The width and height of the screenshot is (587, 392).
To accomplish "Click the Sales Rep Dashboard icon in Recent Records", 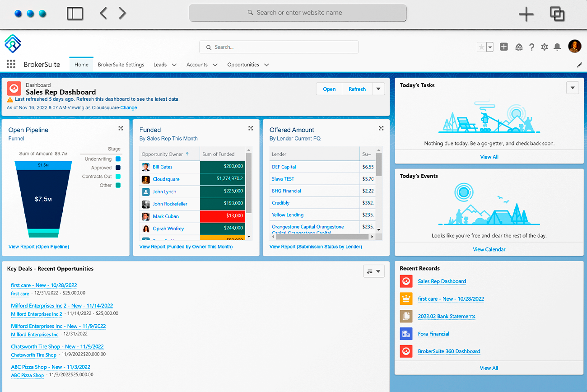I will 406,281.
